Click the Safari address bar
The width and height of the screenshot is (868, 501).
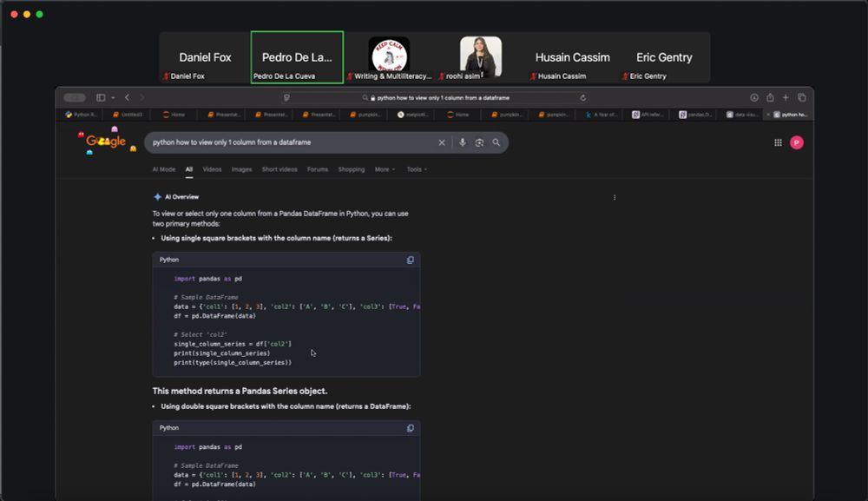click(435, 97)
